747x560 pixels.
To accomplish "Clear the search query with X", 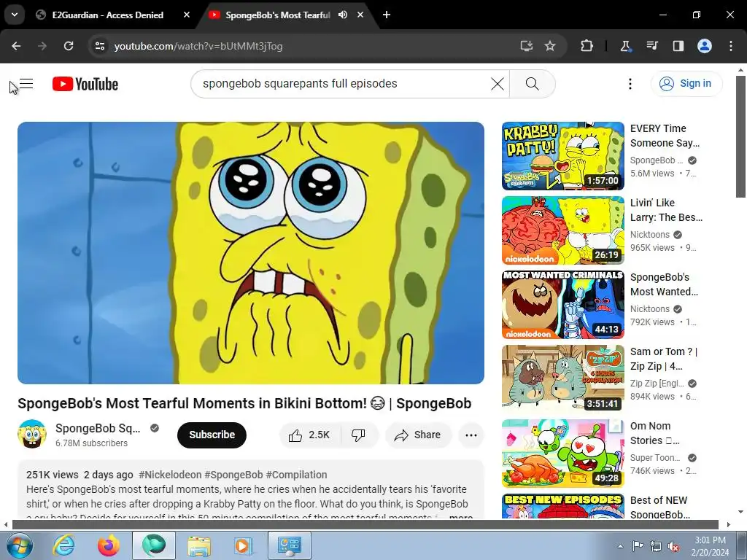I will point(498,84).
